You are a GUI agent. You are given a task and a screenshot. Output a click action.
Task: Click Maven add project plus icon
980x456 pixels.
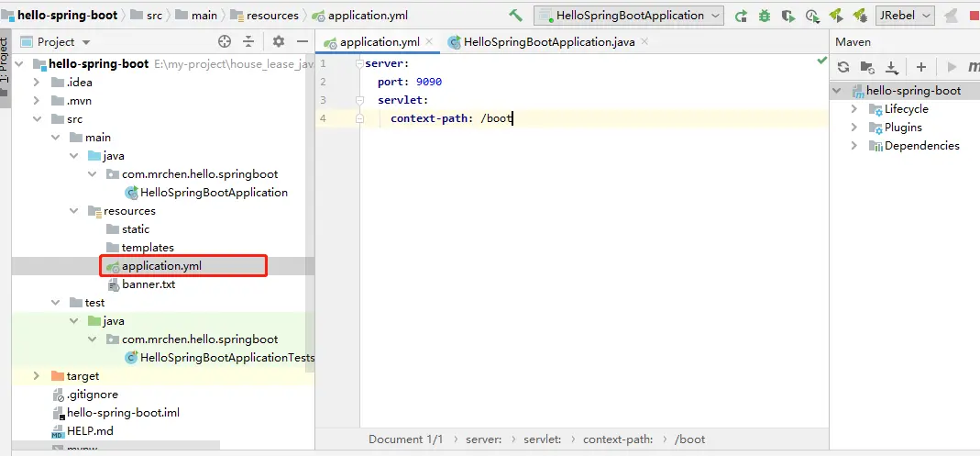pos(920,67)
